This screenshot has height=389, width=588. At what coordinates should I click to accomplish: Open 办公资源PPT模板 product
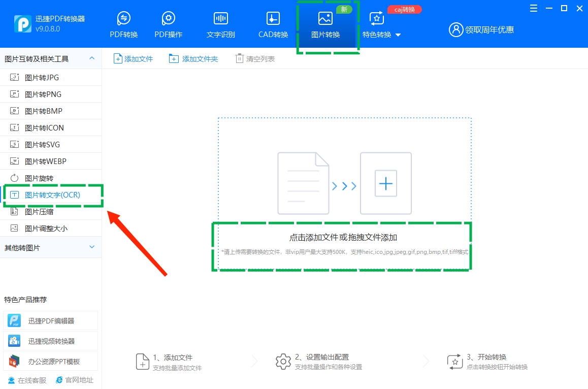pos(51,361)
